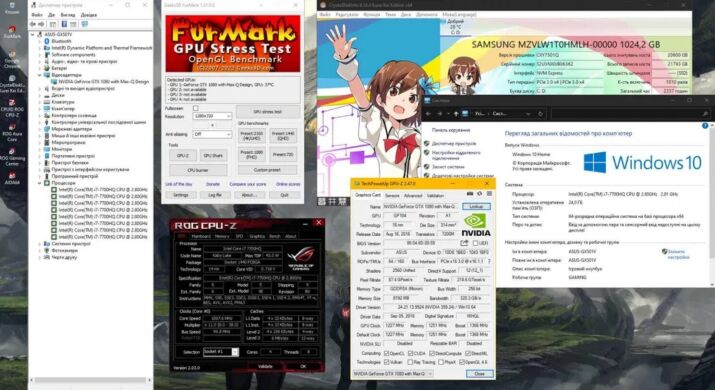Image resolution: width=715 pixels, height=390 pixels.
Task: Open Google Chrome desktop shortcut
Action: coord(12,58)
